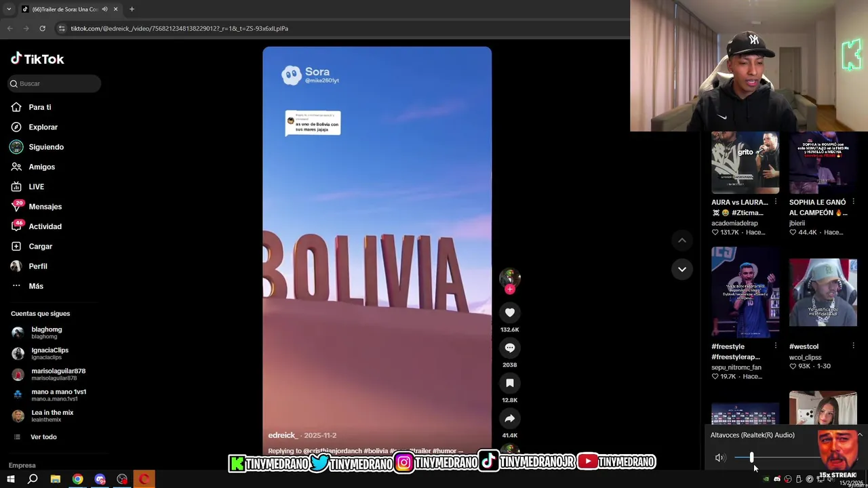Open the Para ti feed
Screen dimensions: 868x488
tap(31, 107)
